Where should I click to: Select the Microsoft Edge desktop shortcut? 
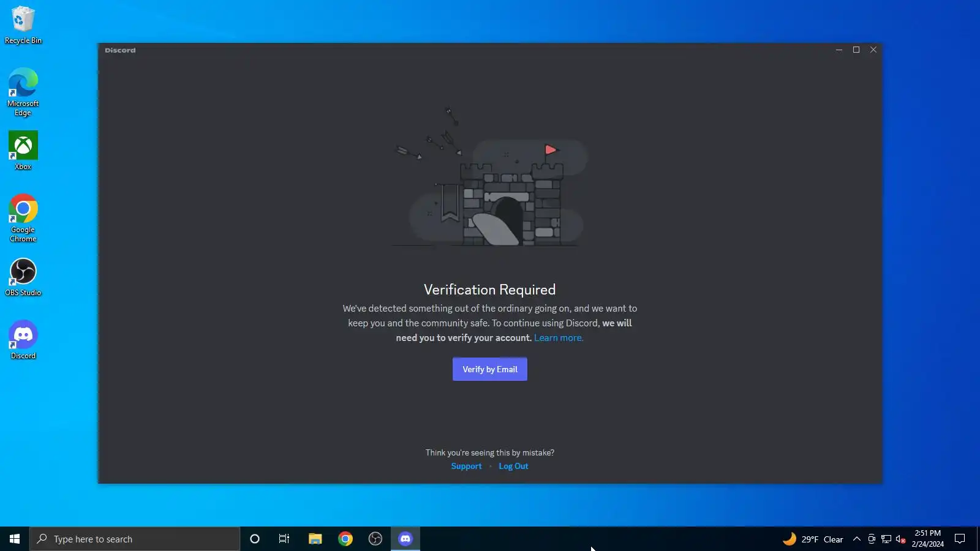(x=23, y=92)
